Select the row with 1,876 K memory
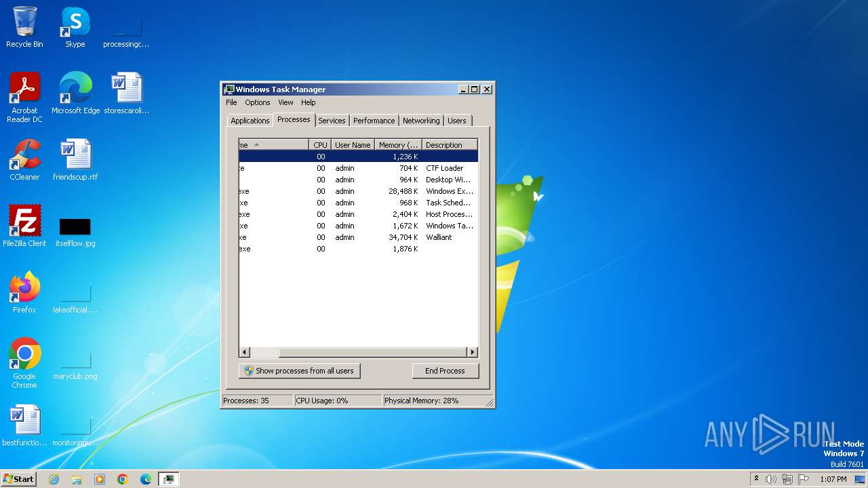This screenshot has height=488, width=868. click(x=358, y=249)
